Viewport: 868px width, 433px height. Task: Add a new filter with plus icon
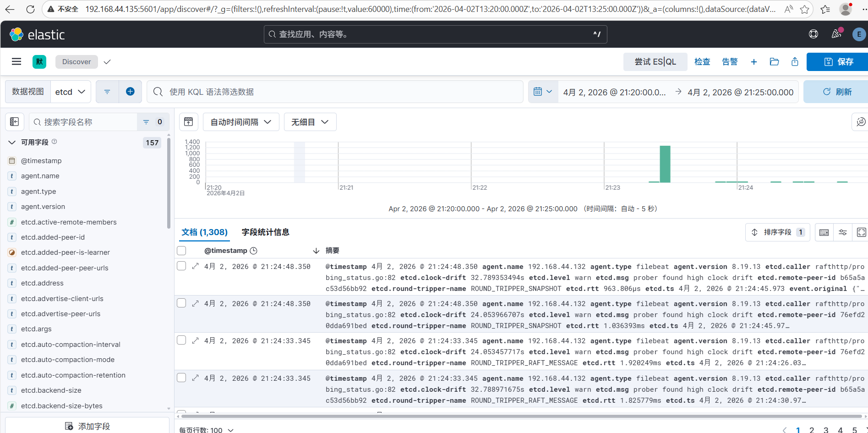pyautogui.click(x=130, y=92)
